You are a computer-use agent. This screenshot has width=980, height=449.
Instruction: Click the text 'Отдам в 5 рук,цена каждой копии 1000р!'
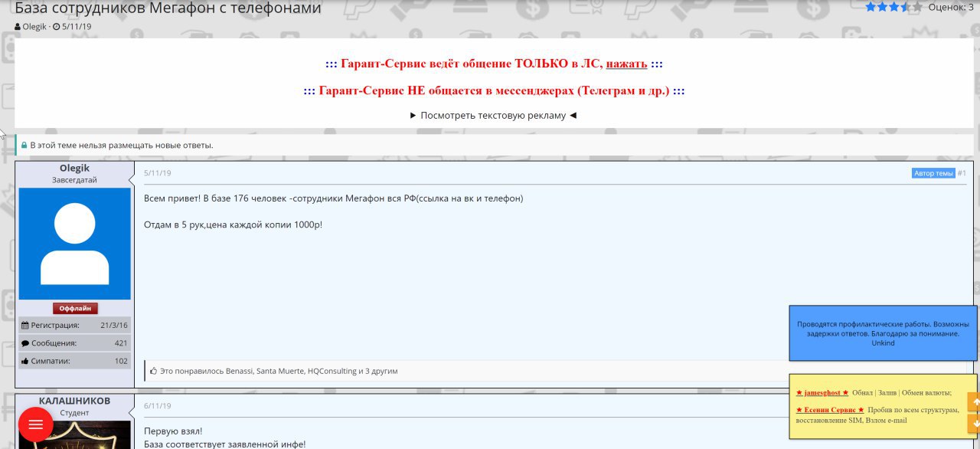(234, 224)
